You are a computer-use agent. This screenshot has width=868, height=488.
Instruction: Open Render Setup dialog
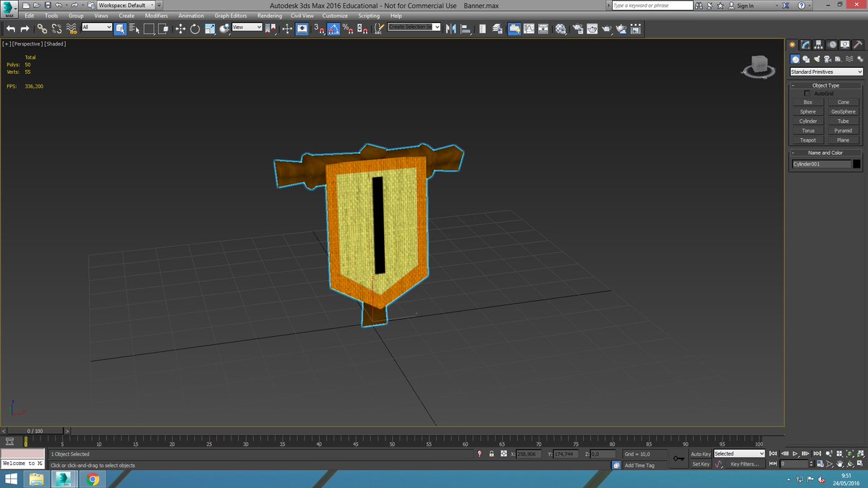click(578, 29)
